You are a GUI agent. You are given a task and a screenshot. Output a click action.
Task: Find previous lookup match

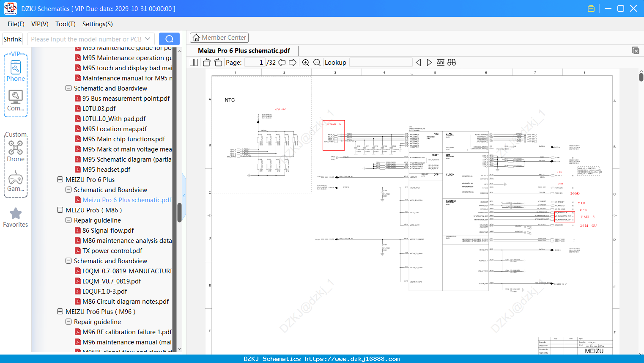418,62
